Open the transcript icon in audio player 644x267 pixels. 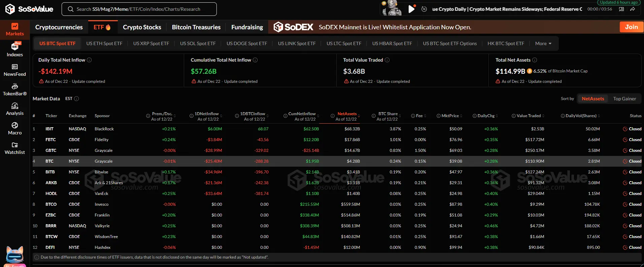click(621, 9)
